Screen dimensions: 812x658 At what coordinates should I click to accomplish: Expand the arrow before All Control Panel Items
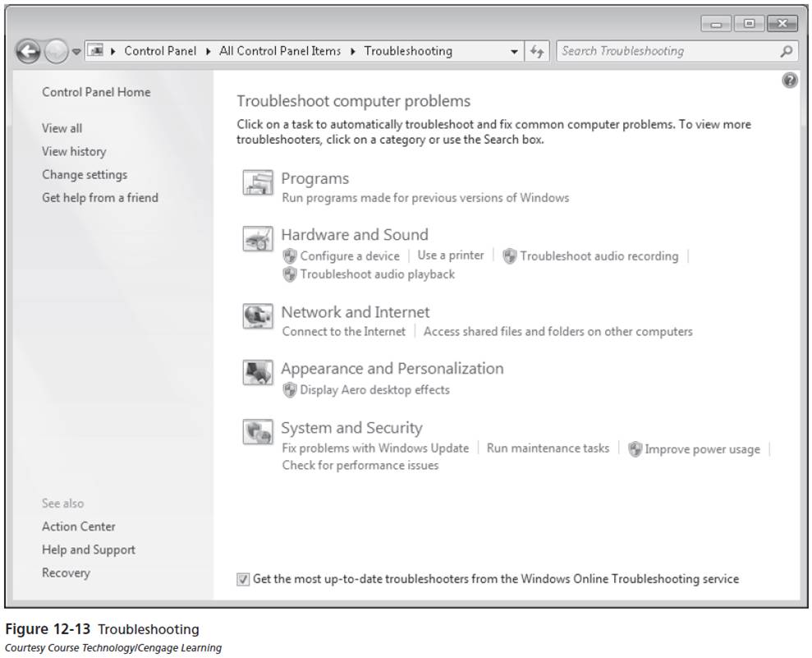[x=209, y=51]
